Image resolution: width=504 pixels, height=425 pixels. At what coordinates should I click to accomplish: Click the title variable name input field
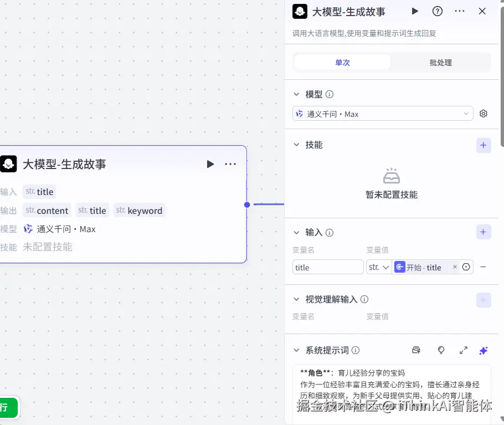[327, 267]
